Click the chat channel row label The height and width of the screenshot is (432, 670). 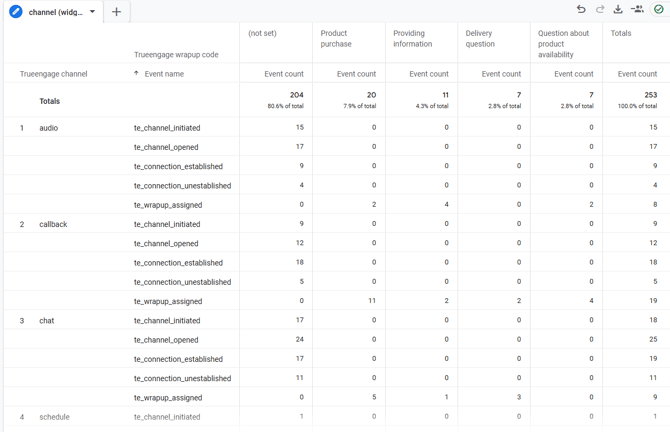click(46, 321)
